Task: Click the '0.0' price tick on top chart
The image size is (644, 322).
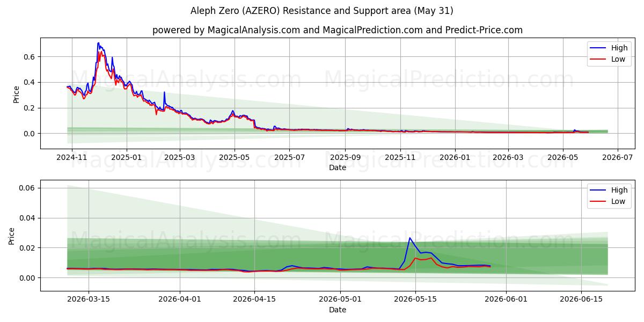Action: (x=30, y=134)
